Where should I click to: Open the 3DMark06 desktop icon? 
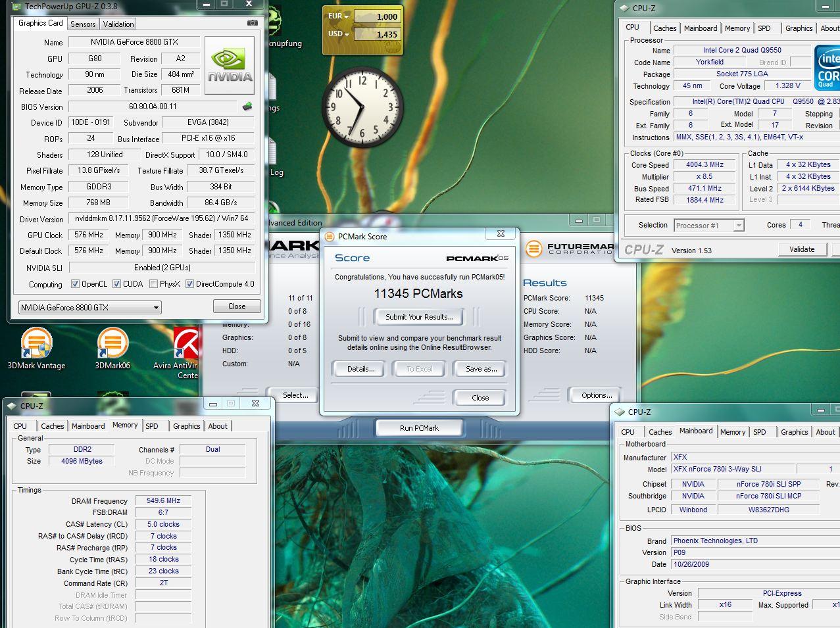click(x=112, y=349)
